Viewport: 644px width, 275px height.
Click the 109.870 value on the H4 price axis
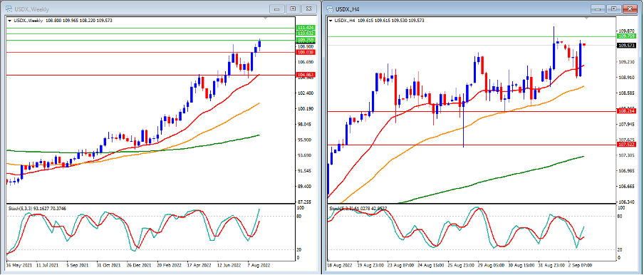[x=627, y=31]
